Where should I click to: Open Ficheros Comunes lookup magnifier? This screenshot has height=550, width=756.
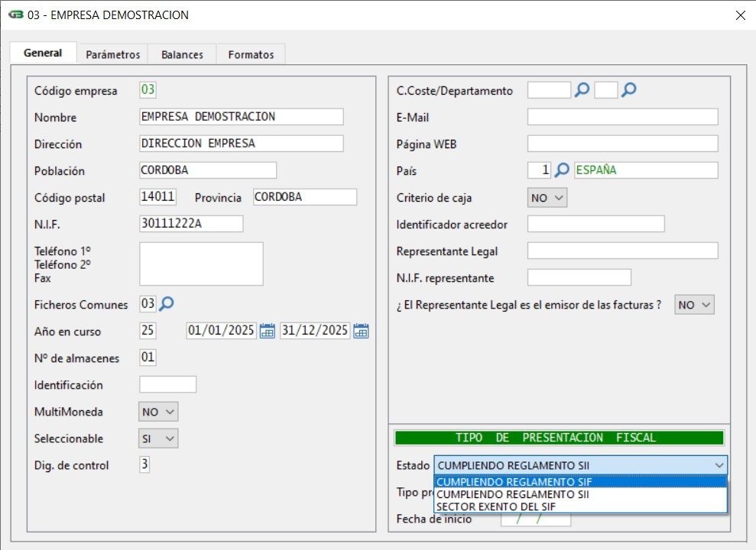coord(167,303)
